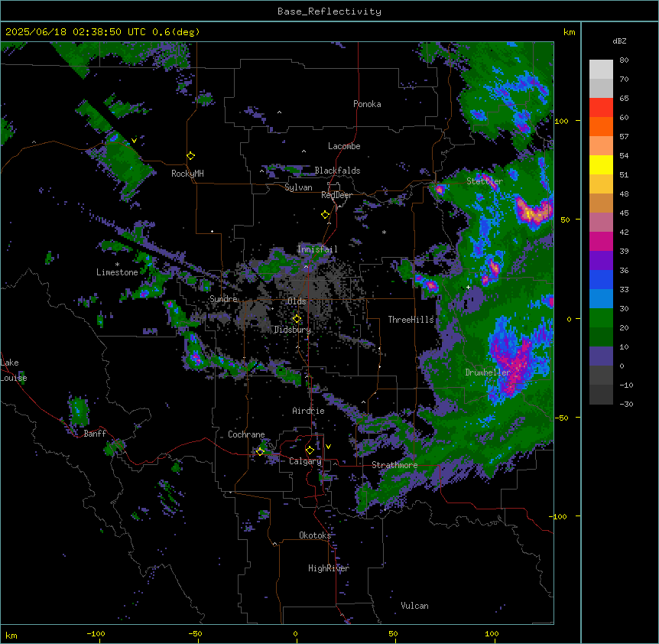
Task: Select the Lake Louise label
Action: pyautogui.click(x=14, y=370)
